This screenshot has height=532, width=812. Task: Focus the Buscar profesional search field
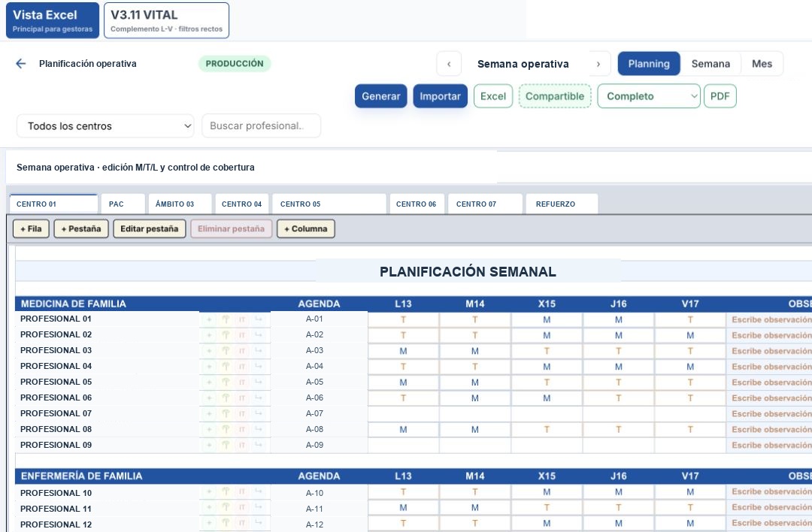(261, 125)
